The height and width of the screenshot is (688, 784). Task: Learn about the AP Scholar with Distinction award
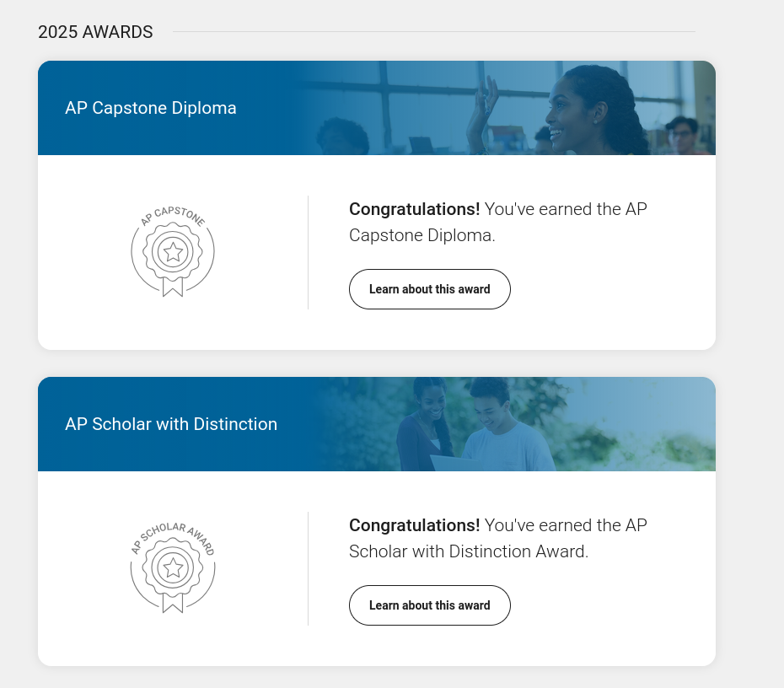[x=429, y=605]
